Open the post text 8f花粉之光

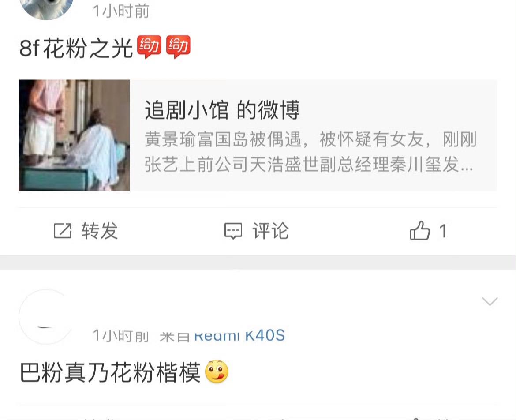[x=76, y=48]
